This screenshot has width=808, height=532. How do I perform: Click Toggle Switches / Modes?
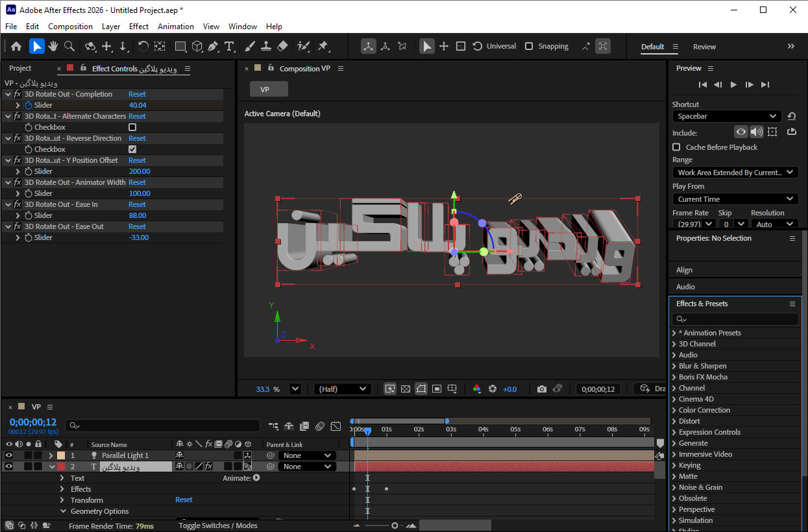tap(219, 526)
